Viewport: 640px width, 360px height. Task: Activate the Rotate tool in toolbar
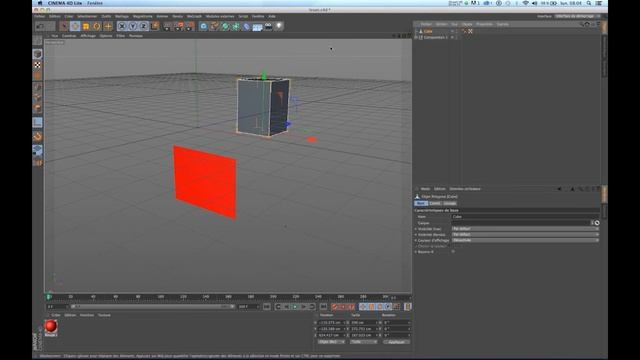coord(97,26)
